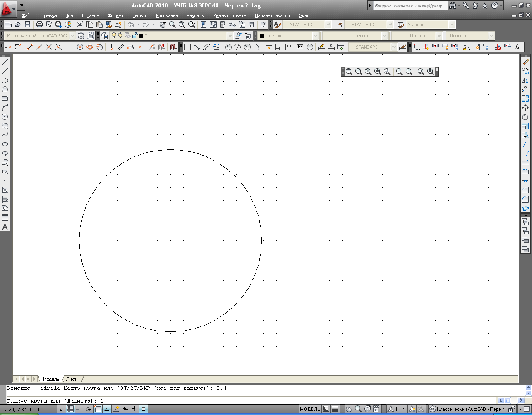Click Center object snap icon
Screen dimensions: 532x415
pyautogui.click(x=80, y=47)
